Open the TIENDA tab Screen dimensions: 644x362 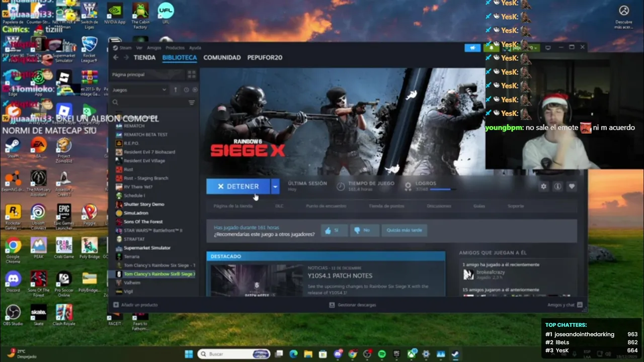[144, 57]
